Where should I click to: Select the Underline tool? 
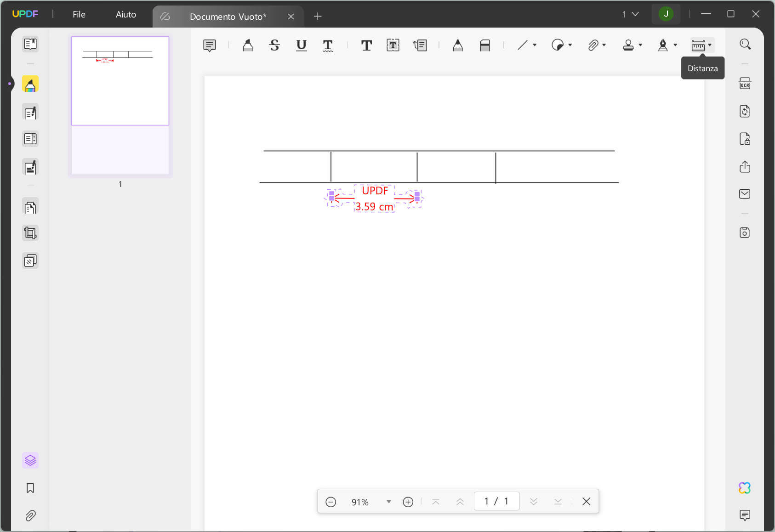click(302, 45)
